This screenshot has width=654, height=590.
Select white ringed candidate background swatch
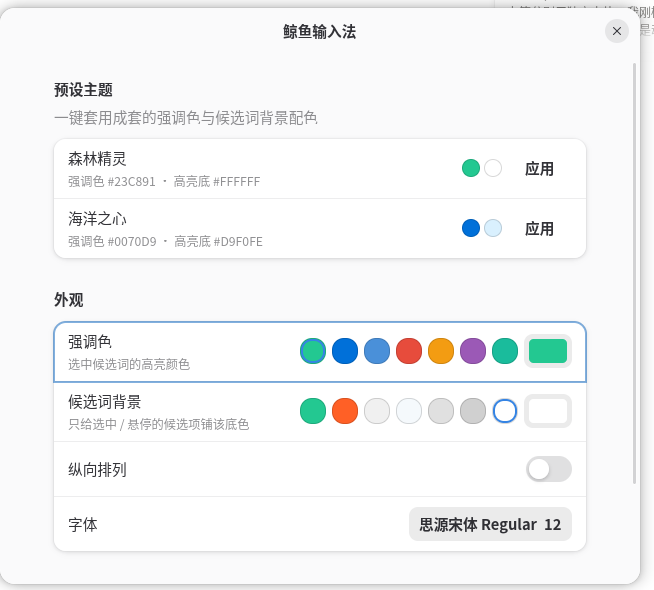tap(505, 411)
